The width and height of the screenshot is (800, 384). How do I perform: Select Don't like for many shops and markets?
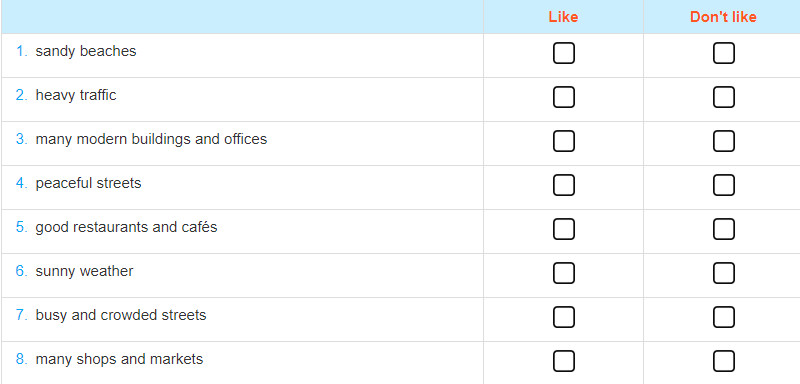(x=723, y=361)
